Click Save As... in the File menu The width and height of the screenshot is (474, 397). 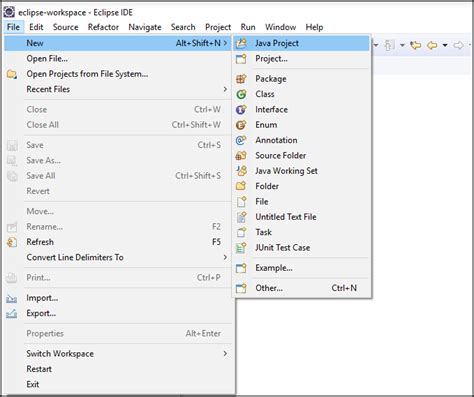pyautogui.click(x=118, y=160)
